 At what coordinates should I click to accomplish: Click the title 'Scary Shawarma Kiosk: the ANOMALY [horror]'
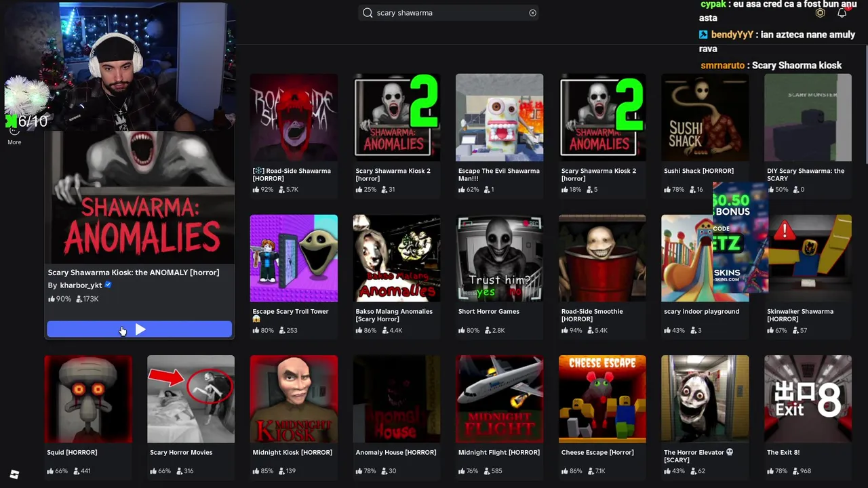(134, 272)
